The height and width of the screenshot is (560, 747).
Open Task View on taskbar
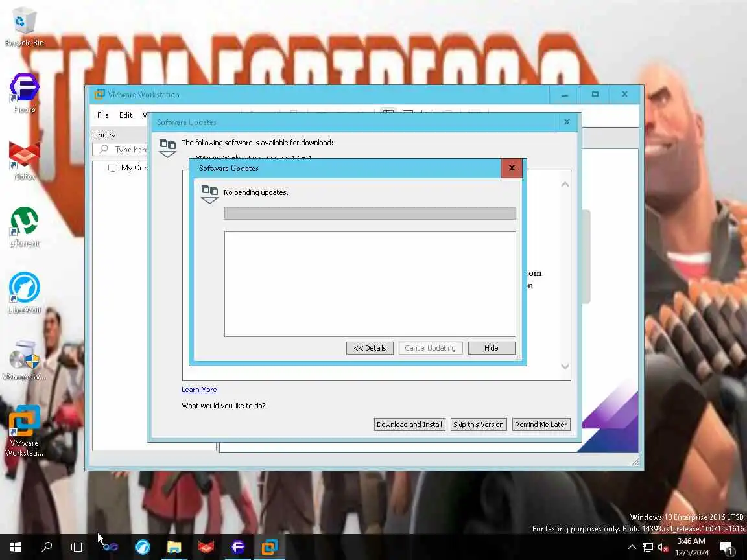coord(78,546)
